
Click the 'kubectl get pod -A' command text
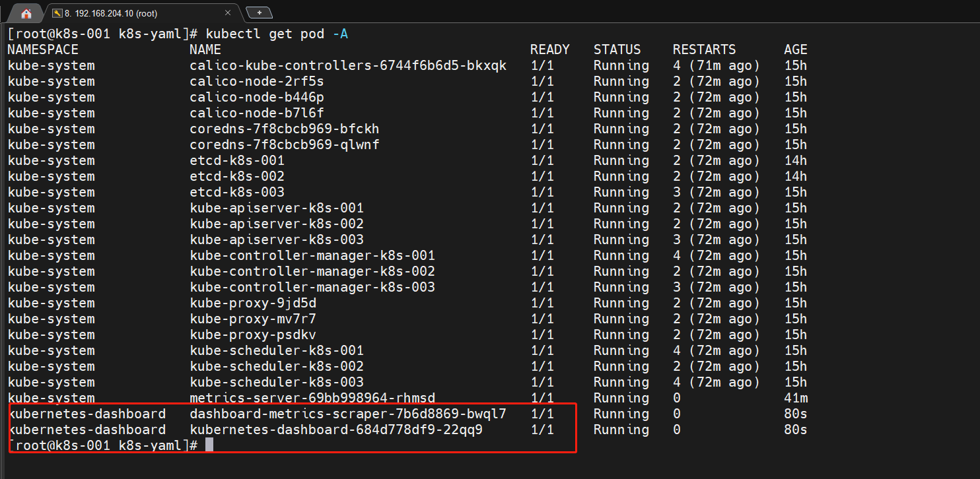point(277,34)
